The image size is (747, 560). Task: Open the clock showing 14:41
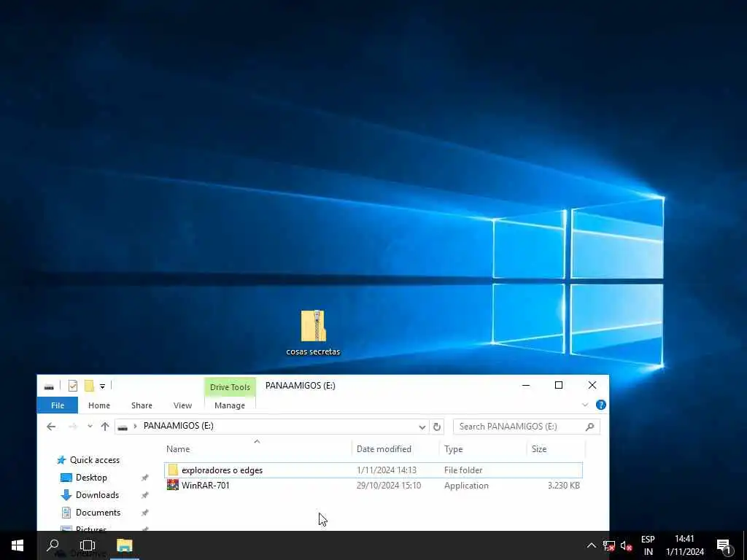(x=684, y=545)
